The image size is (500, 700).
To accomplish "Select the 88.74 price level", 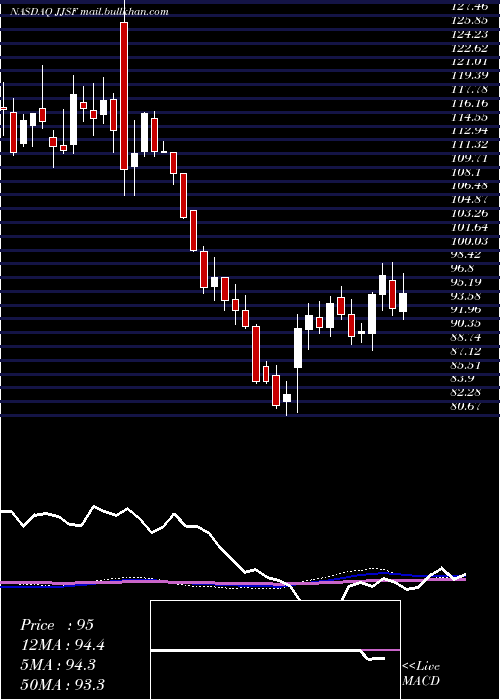I will [x=466, y=338].
